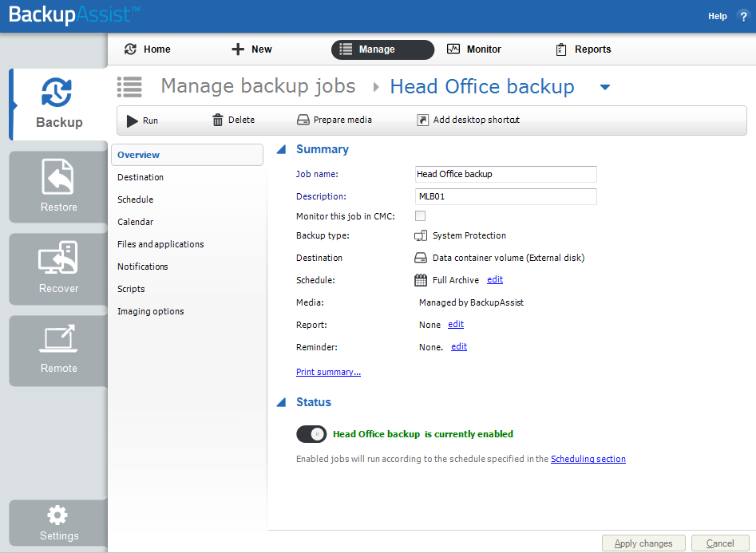Click the Help link text
Image resolution: width=756 pixels, height=553 pixels.
[718, 17]
